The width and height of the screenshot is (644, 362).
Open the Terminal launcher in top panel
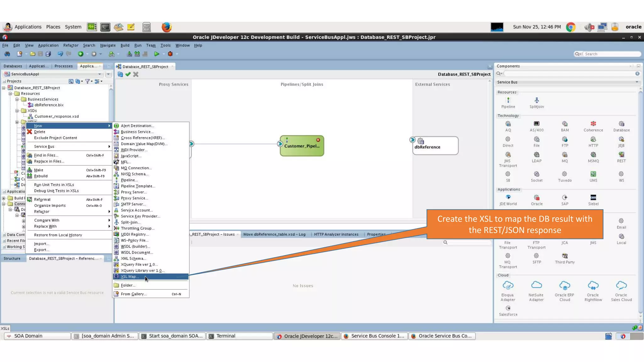pos(105,27)
